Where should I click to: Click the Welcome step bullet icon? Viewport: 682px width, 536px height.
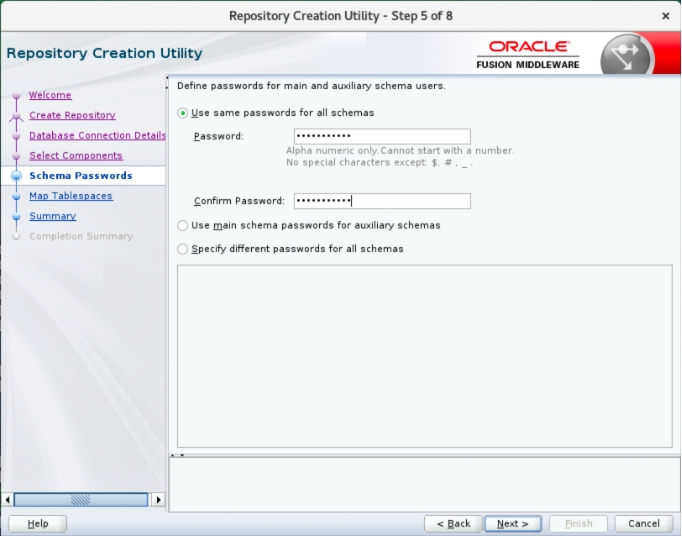(17, 95)
